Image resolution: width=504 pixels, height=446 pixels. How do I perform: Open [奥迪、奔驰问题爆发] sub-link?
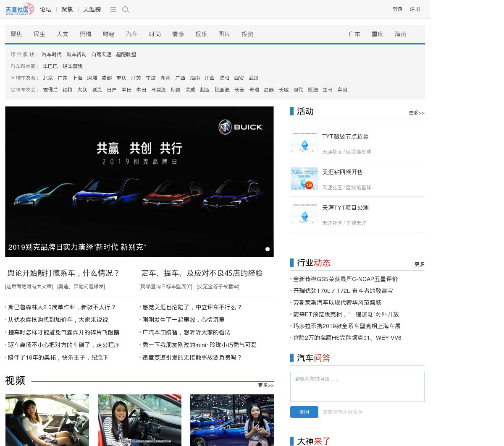pyautogui.click(x=81, y=287)
